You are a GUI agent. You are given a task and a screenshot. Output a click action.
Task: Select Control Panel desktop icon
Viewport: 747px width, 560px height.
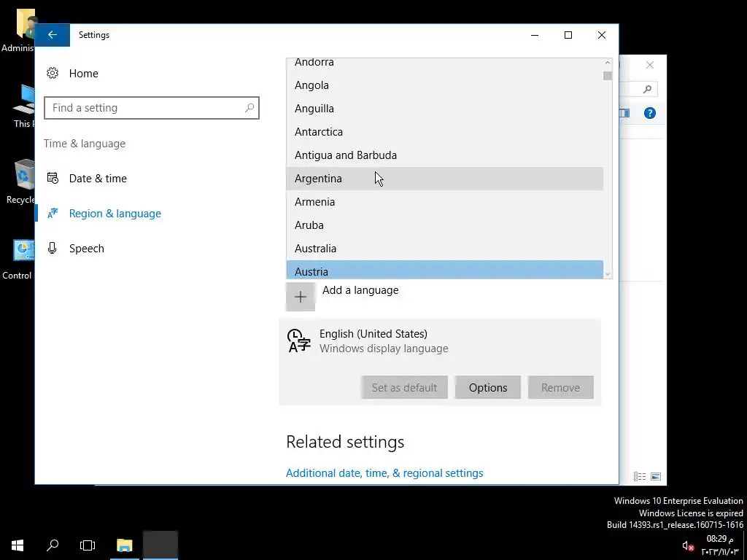(x=18, y=259)
